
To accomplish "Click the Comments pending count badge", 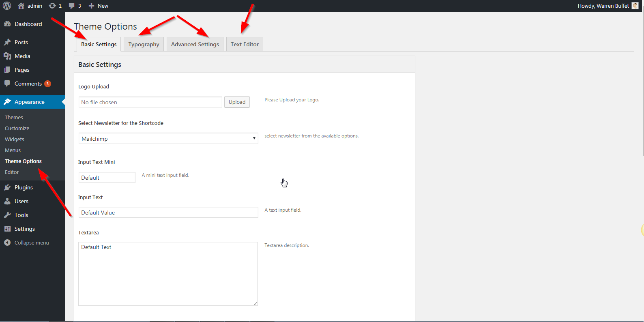I will coord(47,84).
